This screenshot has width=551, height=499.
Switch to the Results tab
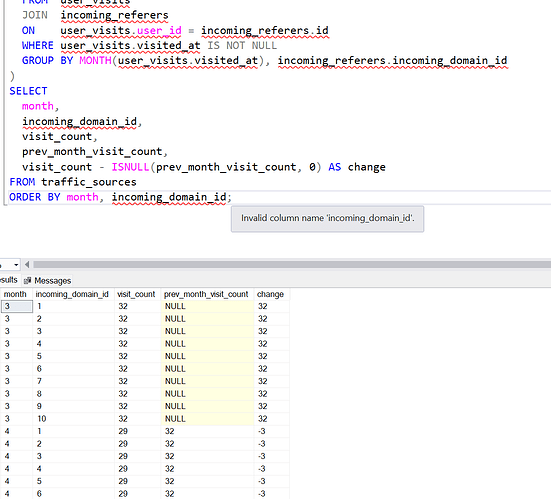[9, 280]
